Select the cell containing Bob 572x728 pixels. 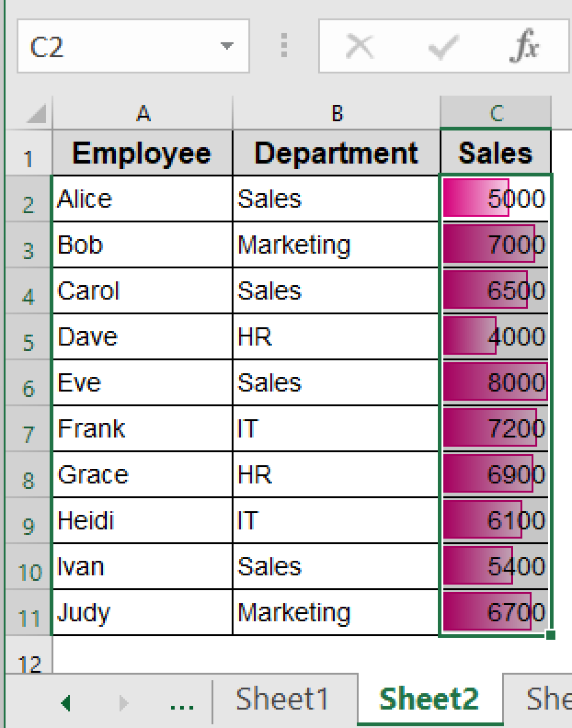pyautogui.click(x=142, y=244)
